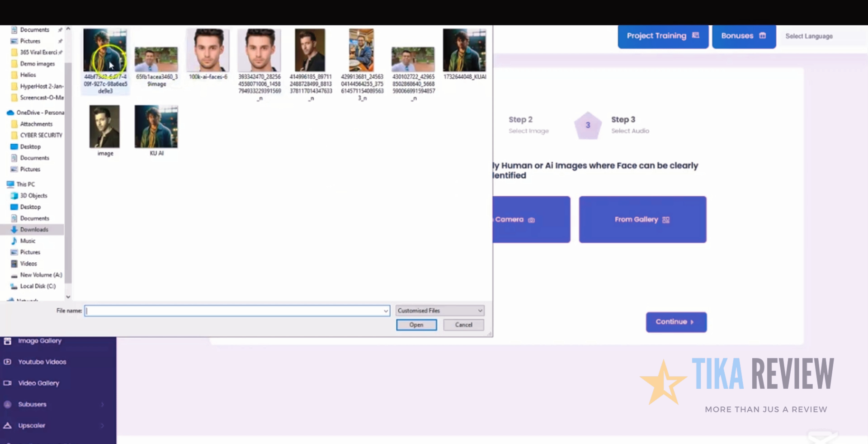
Task: Select the file starting with 414996185
Action: pyautogui.click(x=311, y=65)
